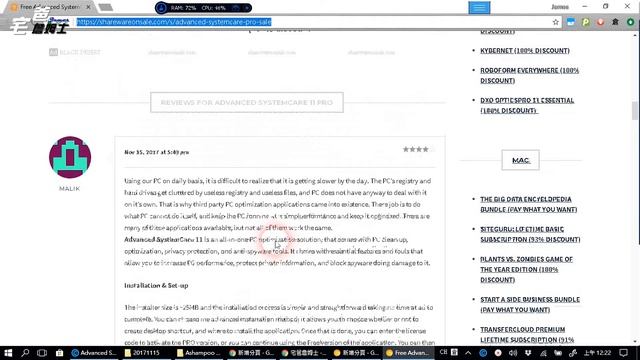This screenshot has height=360, width=640.
Task: Open the blue circular system tray icon
Action: (483, 353)
